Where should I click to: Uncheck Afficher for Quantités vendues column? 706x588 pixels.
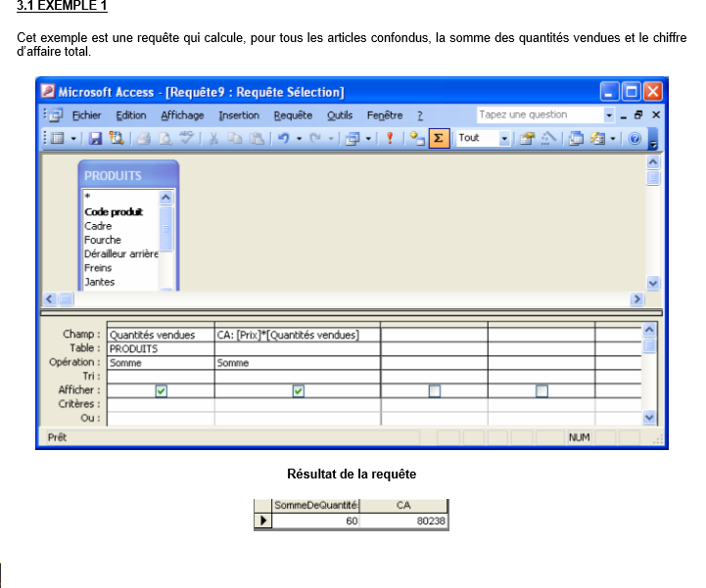pyautogui.click(x=162, y=391)
